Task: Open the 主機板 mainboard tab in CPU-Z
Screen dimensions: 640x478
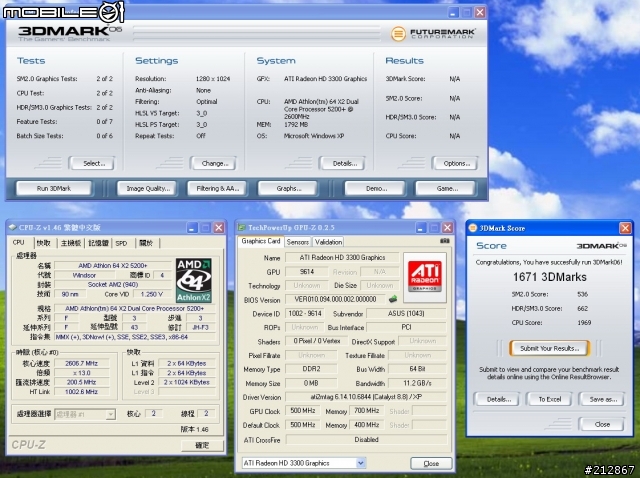Action: click(71, 243)
